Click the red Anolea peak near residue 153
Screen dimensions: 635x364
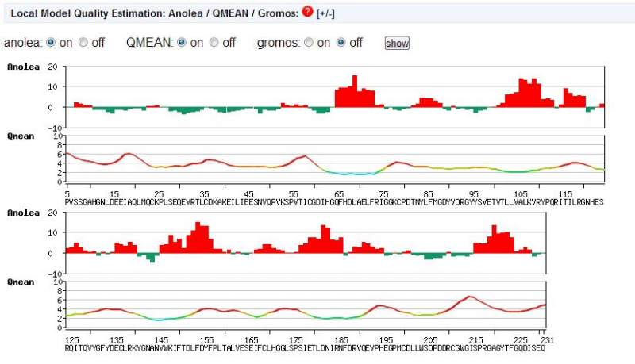pyautogui.click(x=198, y=237)
